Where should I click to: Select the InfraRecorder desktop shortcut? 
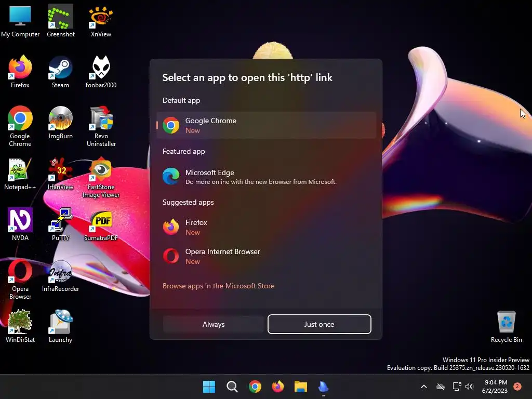pos(60,275)
